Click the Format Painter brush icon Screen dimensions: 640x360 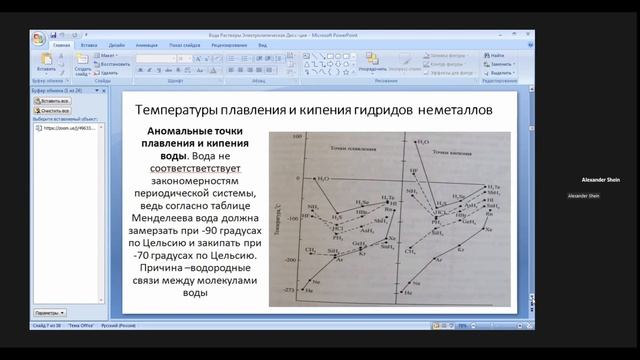(x=62, y=73)
